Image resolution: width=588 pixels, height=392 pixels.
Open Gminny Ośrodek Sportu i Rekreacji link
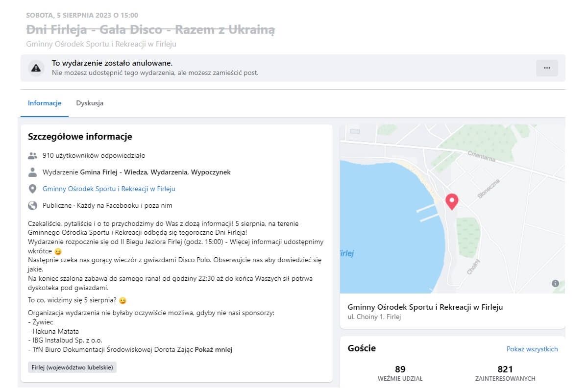click(x=109, y=189)
